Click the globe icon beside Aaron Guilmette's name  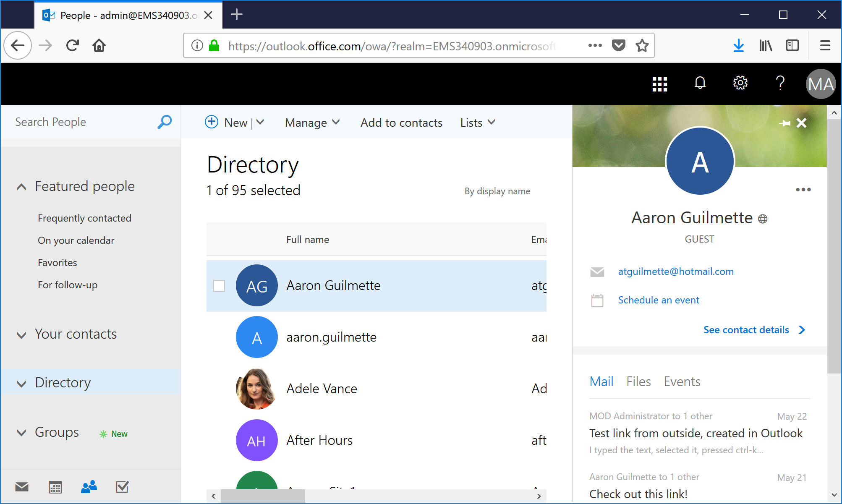click(763, 218)
